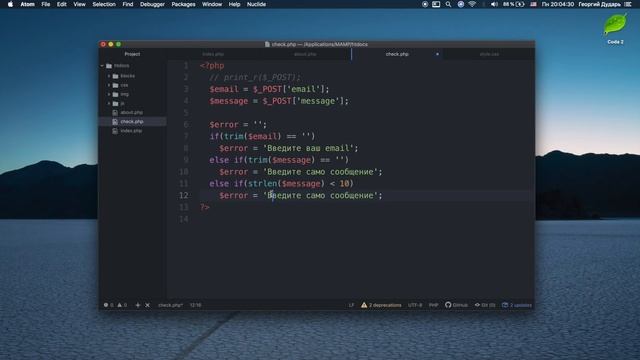Screen dimensions: 640x360
Task: Open the Coda 2 desktop leaf icon
Action: (x=615, y=24)
